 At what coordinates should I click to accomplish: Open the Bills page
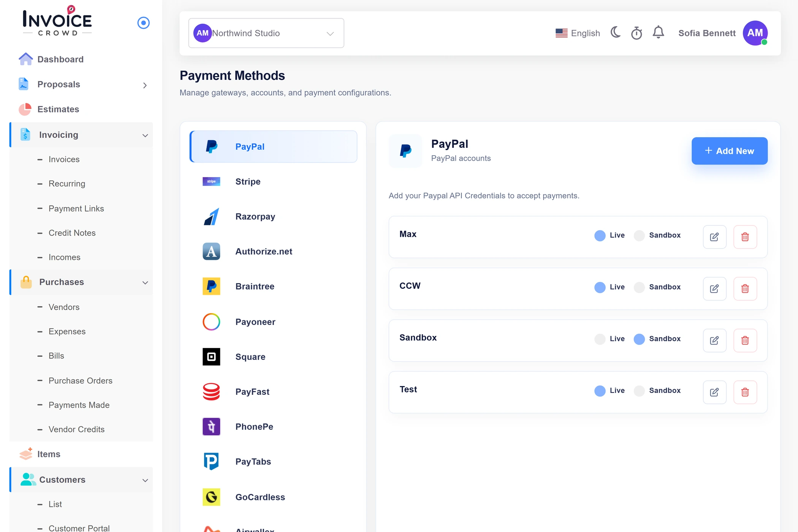(56, 356)
